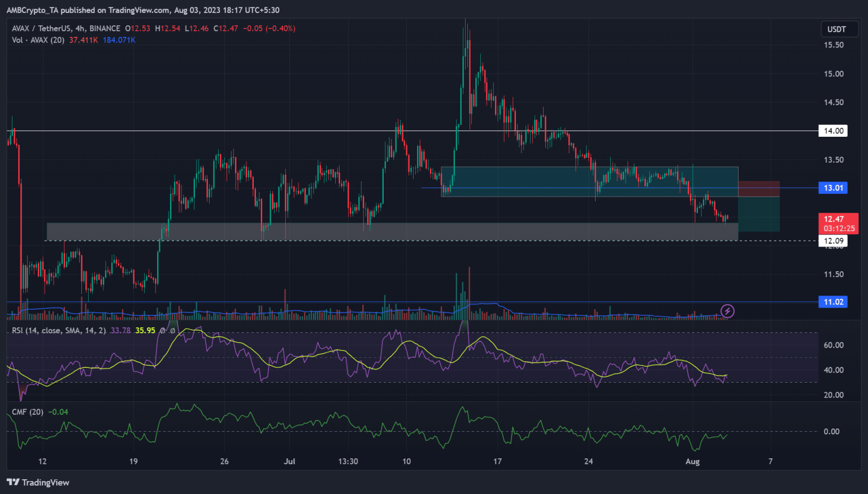
Task: Click the blue 184.071K volume MA value
Action: click(119, 40)
